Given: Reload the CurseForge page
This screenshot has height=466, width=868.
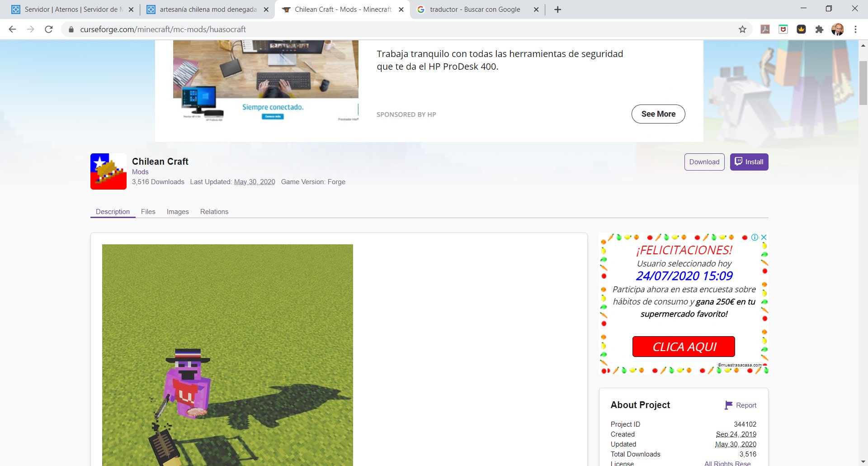Looking at the screenshot, I should [x=49, y=29].
